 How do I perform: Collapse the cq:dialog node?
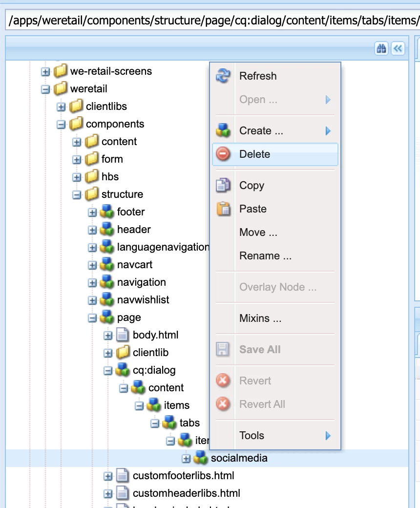(x=108, y=371)
